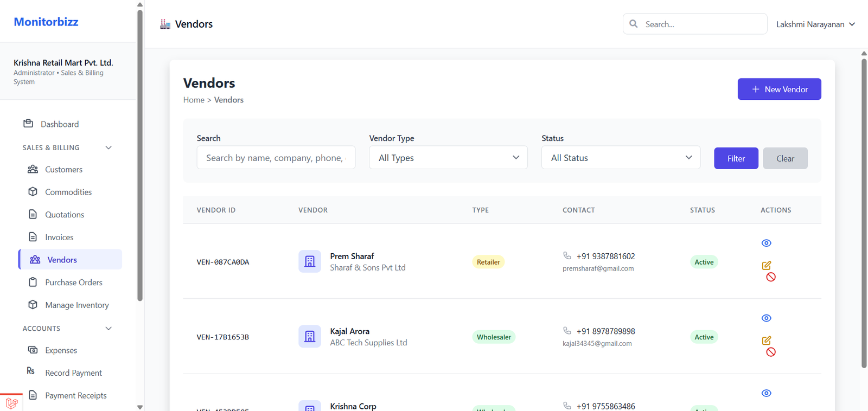Deactivate Prem Sharaf with red ban icon
This screenshot has width=868, height=411.
click(770, 277)
